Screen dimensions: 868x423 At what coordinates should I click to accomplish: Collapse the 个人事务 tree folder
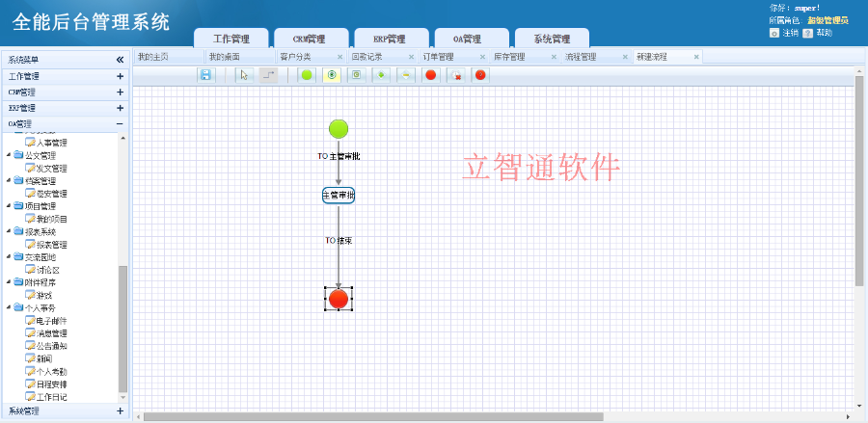pyautogui.click(x=9, y=308)
